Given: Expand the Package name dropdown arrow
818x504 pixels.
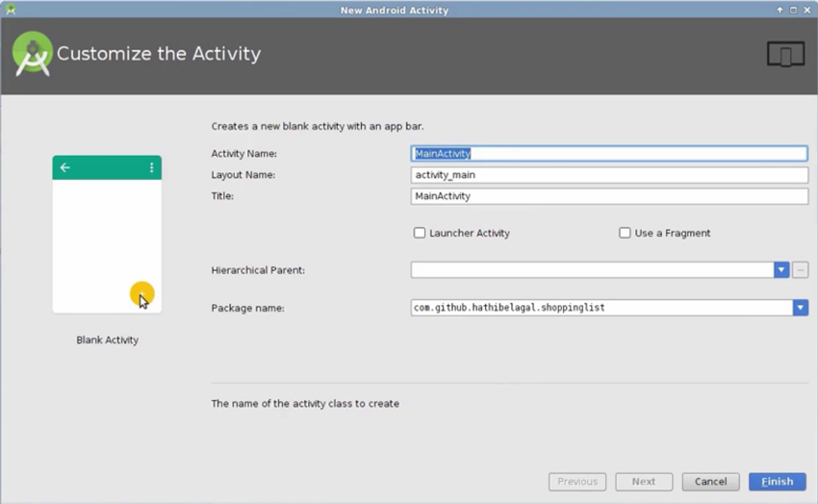Looking at the screenshot, I should 801,308.
